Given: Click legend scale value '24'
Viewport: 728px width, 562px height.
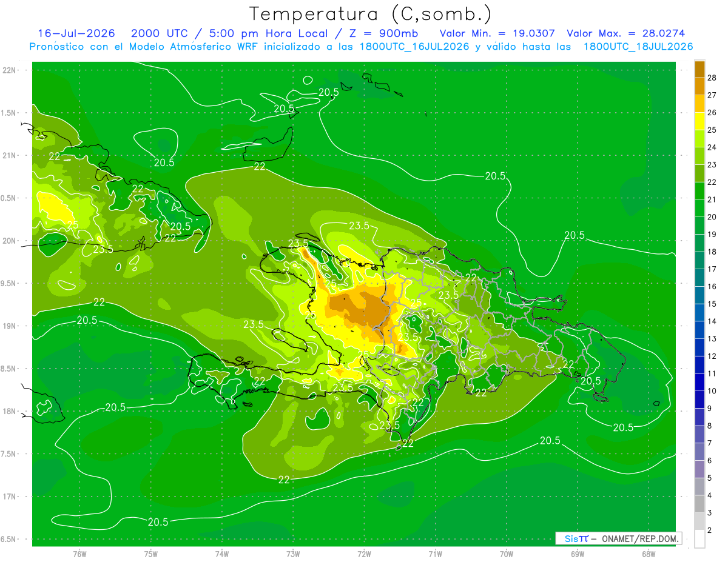Looking at the screenshot, I should coord(712,147).
